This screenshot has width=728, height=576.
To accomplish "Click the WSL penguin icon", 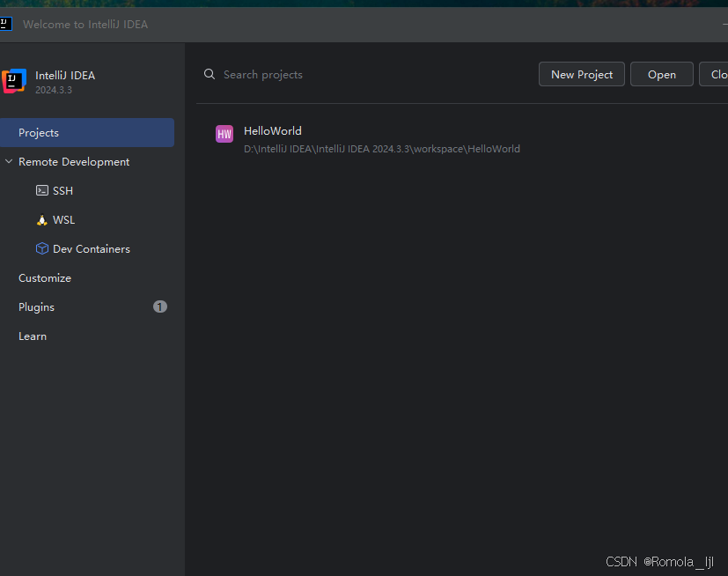I will click(x=41, y=219).
